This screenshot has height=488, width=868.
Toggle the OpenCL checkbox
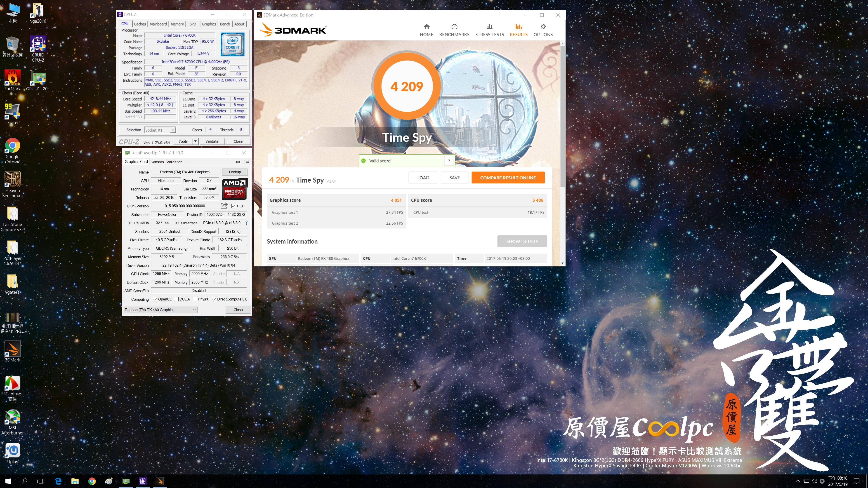pos(155,299)
